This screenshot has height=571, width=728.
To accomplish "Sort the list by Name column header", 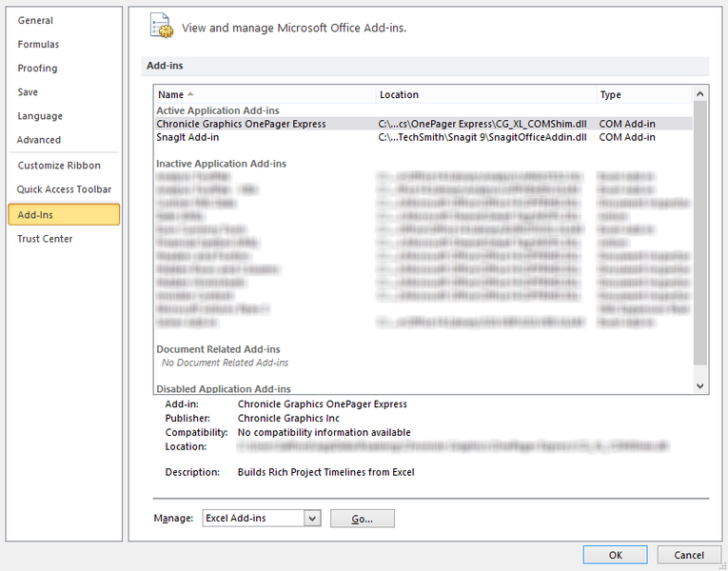I will click(x=265, y=95).
